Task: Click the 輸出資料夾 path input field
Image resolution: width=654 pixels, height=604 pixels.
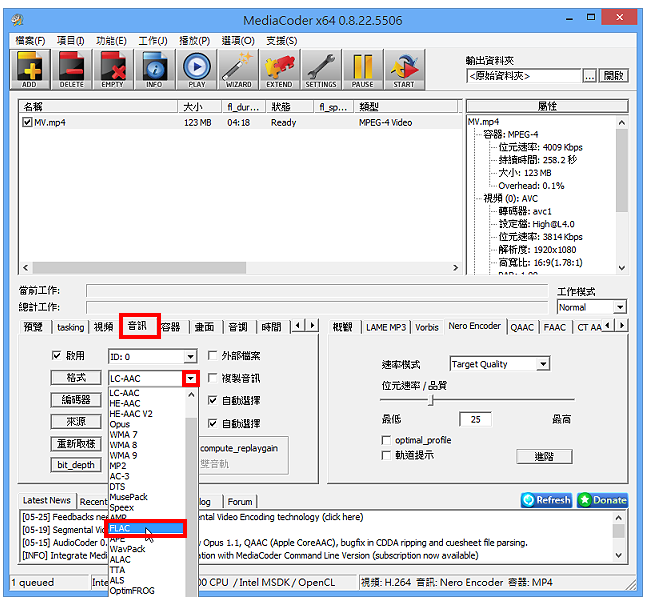Action: click(x=523, y=76)
